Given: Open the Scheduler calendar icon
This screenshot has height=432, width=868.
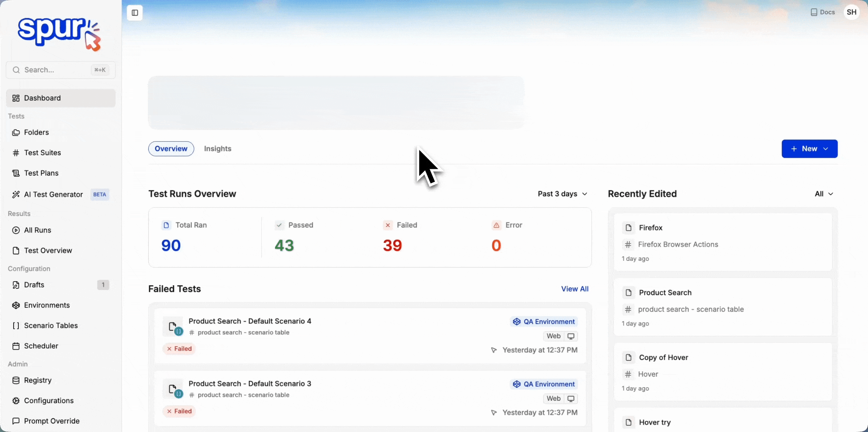Looking at the screenshot, I should (16, 346).
